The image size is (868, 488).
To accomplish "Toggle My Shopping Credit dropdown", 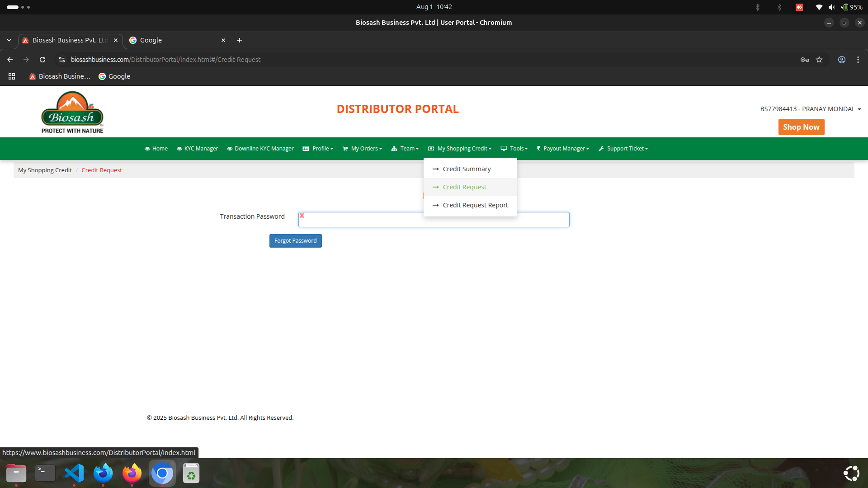I will click(459, 149).
